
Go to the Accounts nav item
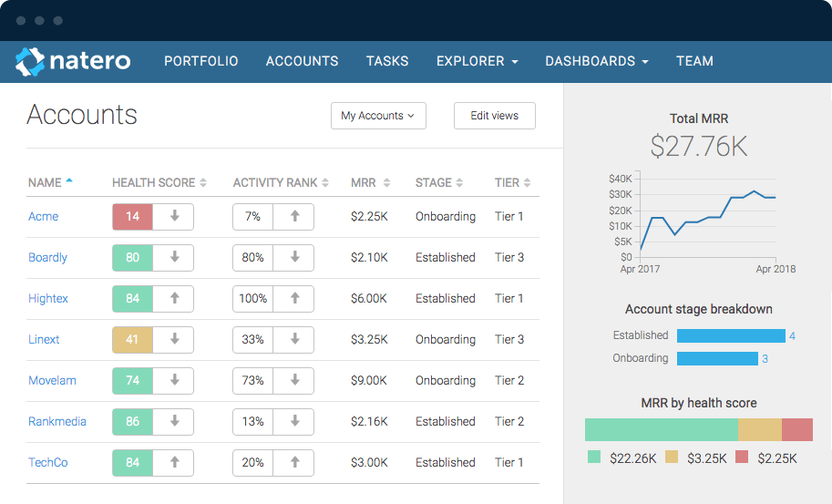[x=302, y=62]
